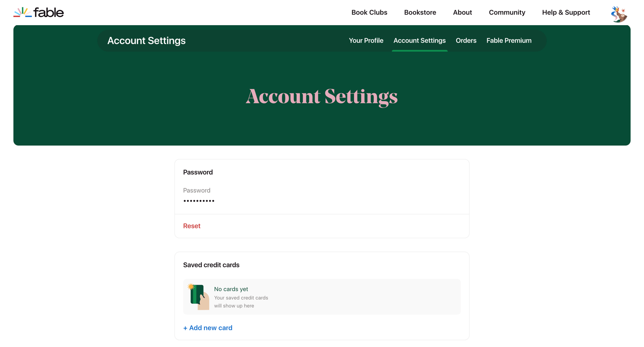Click the pink Account Settings heading

pos(322,96)
